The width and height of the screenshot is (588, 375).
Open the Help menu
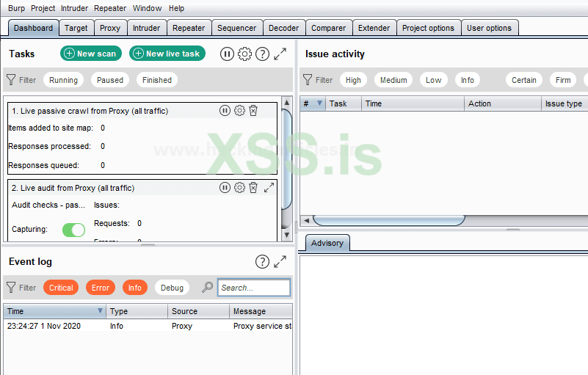pos(176,8)
